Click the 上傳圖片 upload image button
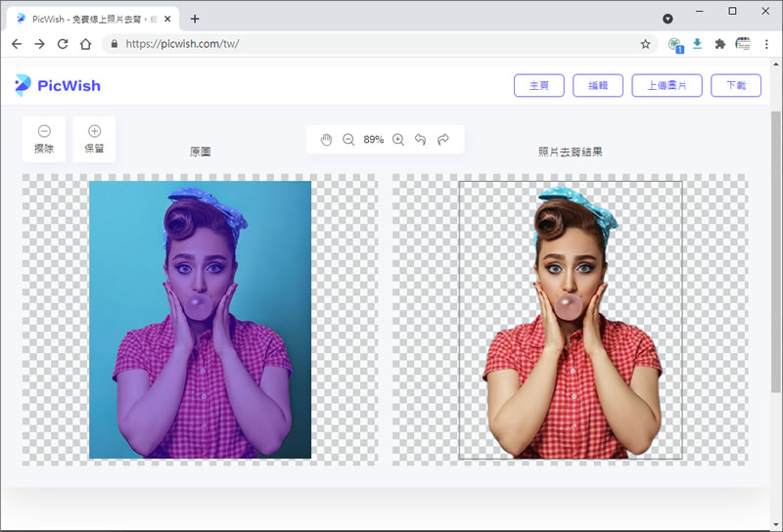Screen dimensions: 783x532 click(x=667, y=86)
